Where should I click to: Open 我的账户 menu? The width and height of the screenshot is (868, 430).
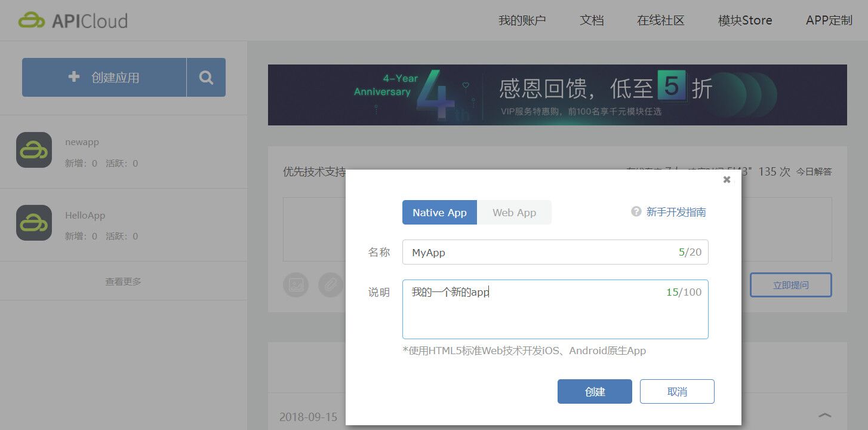click(x=522, y=20)
